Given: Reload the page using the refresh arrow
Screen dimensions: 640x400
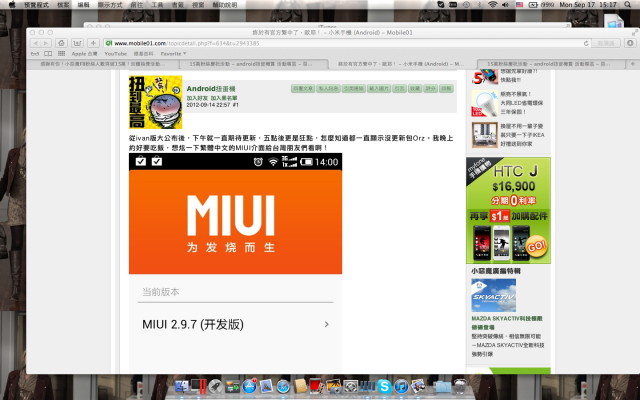Looking at the screenshot, I should (586, 43).
